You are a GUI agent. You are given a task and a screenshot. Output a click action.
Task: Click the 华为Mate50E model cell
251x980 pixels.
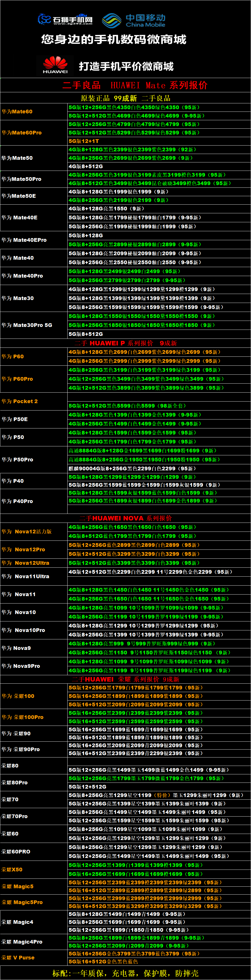[x=34, y=196]
